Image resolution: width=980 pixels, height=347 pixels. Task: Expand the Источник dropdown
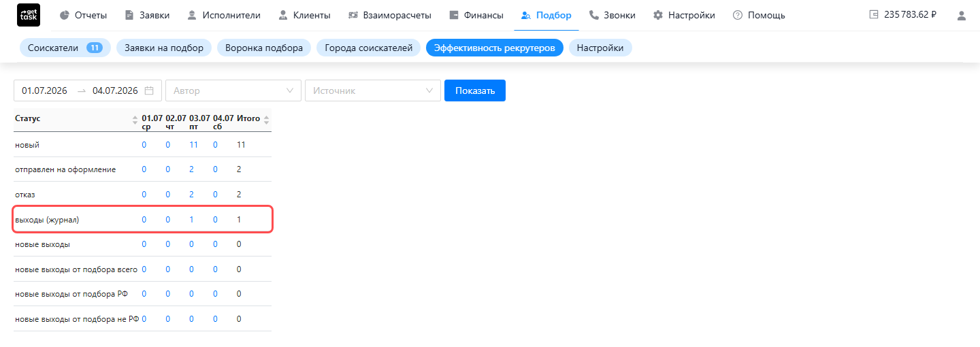tap(373, 90)
